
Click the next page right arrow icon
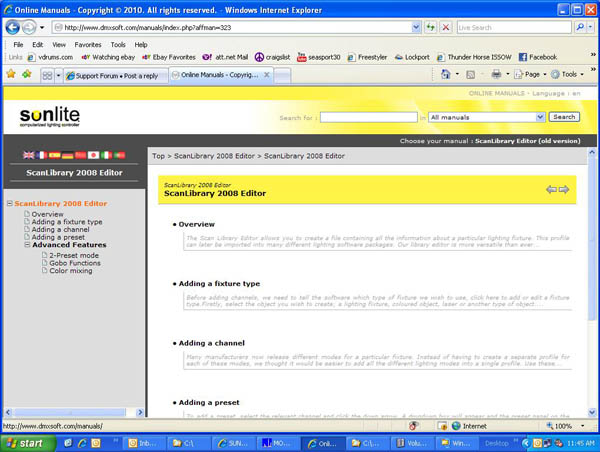click(564, 189)
